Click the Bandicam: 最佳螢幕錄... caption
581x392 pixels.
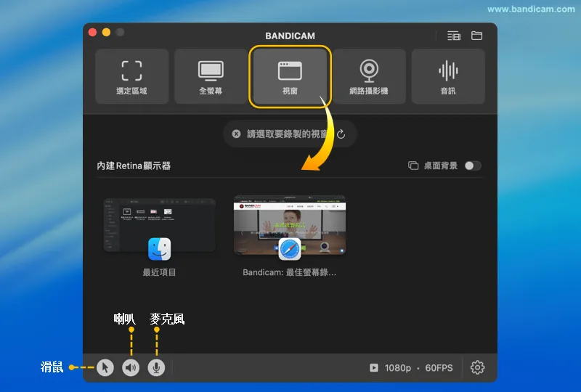tap(289, 272)
